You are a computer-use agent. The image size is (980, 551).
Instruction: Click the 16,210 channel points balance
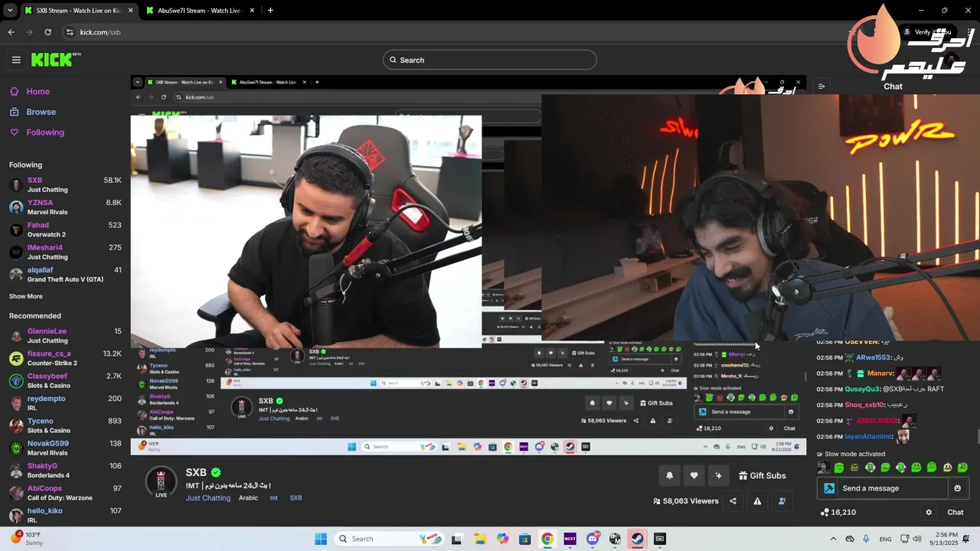[x=838, y=513]
